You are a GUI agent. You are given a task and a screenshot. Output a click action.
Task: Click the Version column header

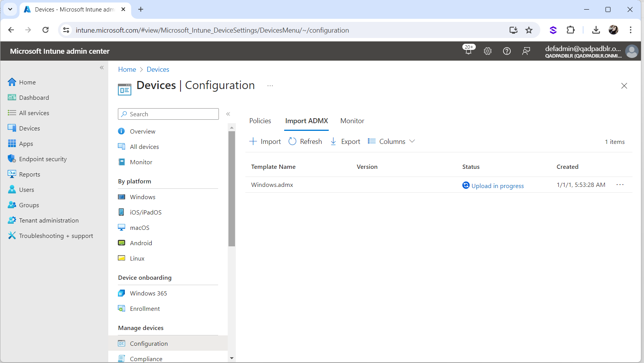point(367,167)
